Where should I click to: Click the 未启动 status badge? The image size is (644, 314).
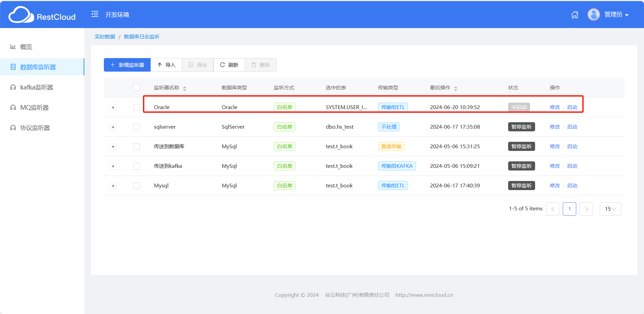[x=519, y=107]
